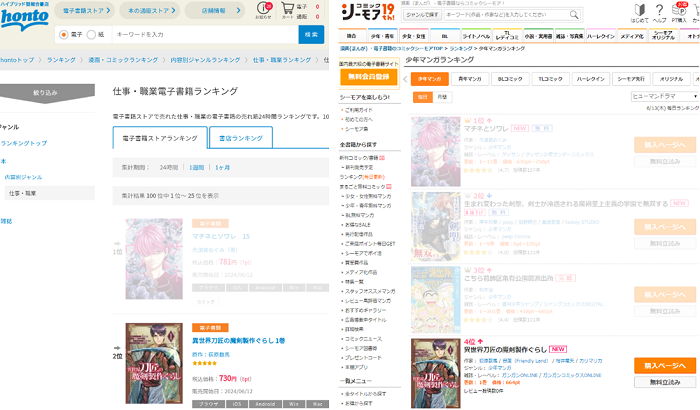Switch to 書店ランキング tab
Screen dimensions: 700x410
tap(241, 138)
